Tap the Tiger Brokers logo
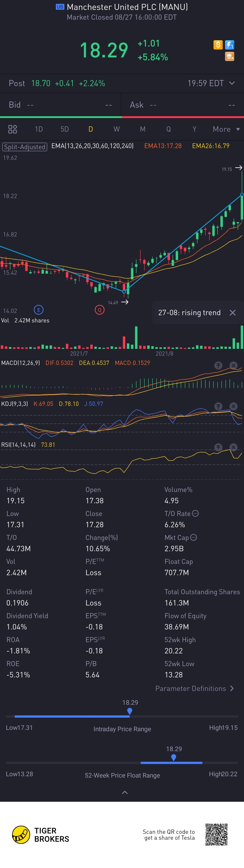 coord(41,835)
